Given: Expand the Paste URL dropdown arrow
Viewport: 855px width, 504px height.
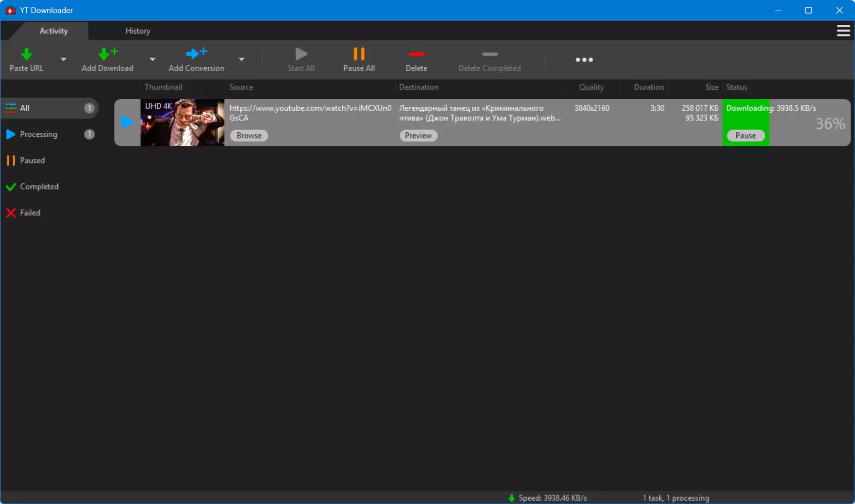Looking at the screenshot, I should pos(63,59).
